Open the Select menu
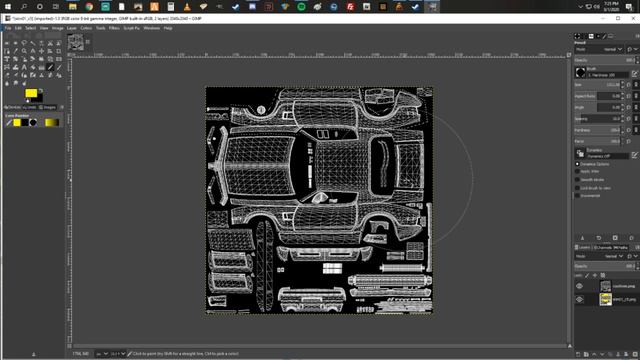The height and width of the screenshot is (360, 640). pos(31,28)
